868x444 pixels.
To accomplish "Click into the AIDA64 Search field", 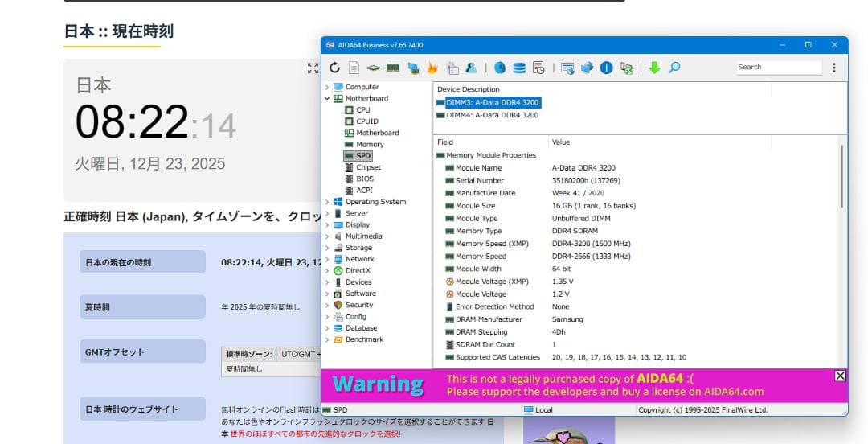I will click(x=779, y=67).
